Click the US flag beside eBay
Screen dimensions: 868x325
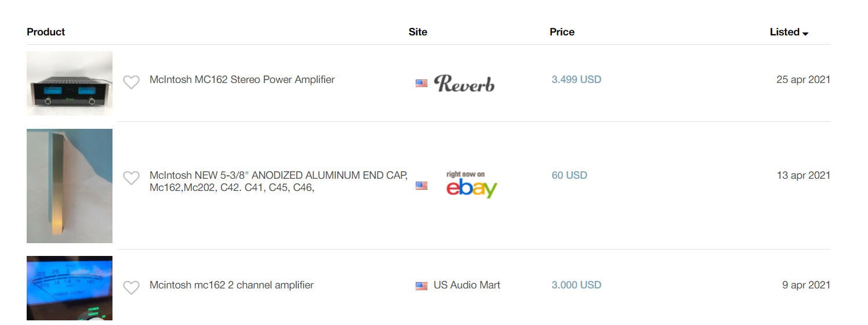tap(422, 186)
